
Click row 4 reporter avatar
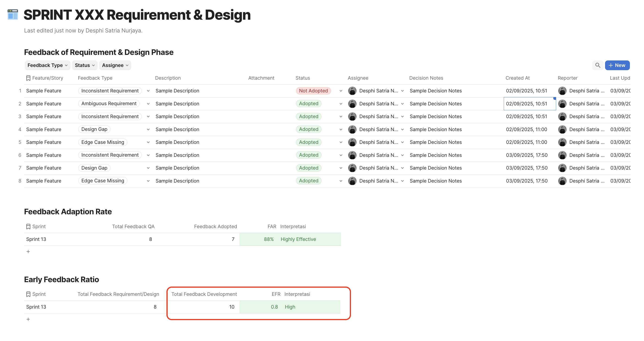point(562,129)
